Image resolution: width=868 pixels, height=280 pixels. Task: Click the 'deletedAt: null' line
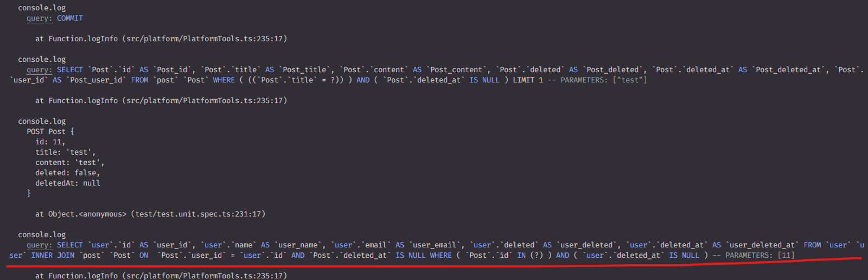68,183
